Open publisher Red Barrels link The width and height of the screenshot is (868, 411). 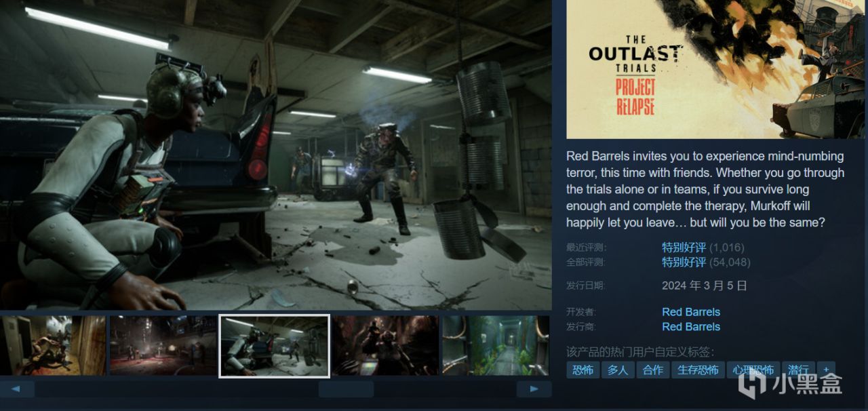(691, 327)
